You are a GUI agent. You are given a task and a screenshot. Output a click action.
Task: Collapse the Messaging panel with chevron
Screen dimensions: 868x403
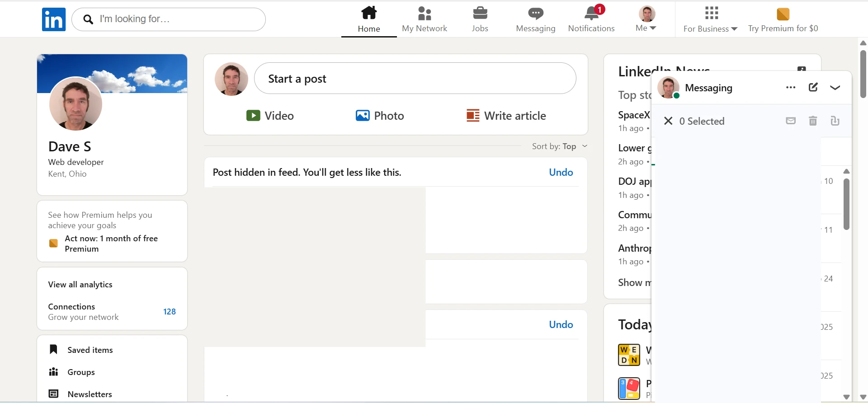(x=835, y=88)
